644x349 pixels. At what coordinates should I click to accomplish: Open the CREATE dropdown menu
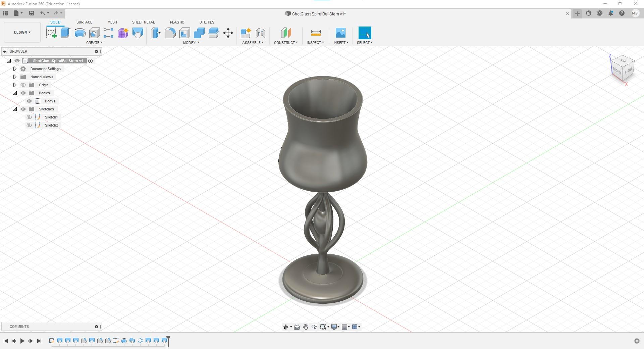[94, 43]
